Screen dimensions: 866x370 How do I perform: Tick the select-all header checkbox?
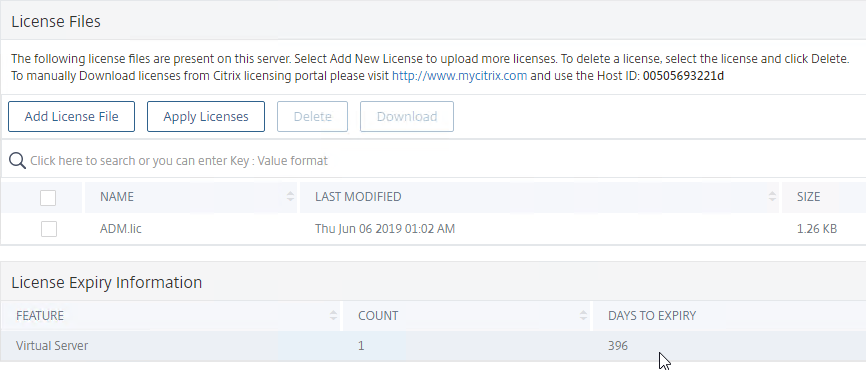coord(48,197)
